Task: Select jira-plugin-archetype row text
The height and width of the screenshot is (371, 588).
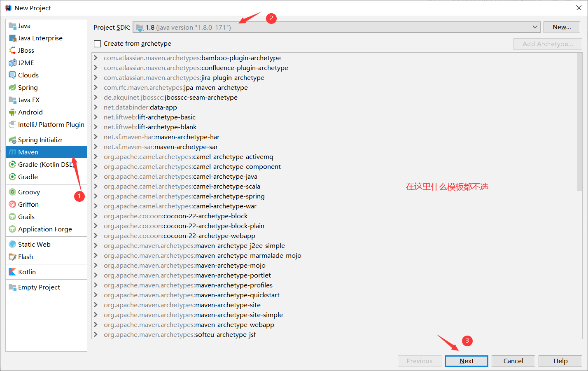Action: (x=184, y=78)
